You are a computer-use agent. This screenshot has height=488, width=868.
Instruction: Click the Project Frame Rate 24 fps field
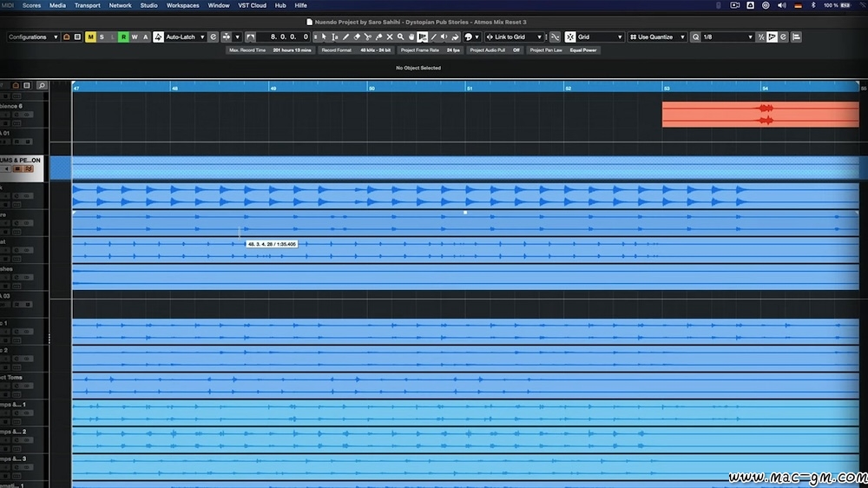coord(431,50)
